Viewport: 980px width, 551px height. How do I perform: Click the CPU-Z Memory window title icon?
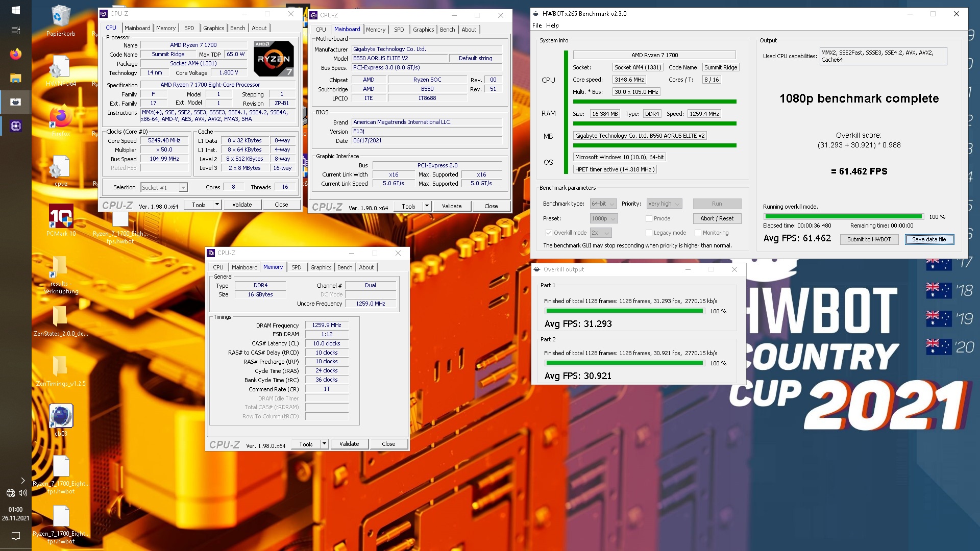(x=211, y=253)
